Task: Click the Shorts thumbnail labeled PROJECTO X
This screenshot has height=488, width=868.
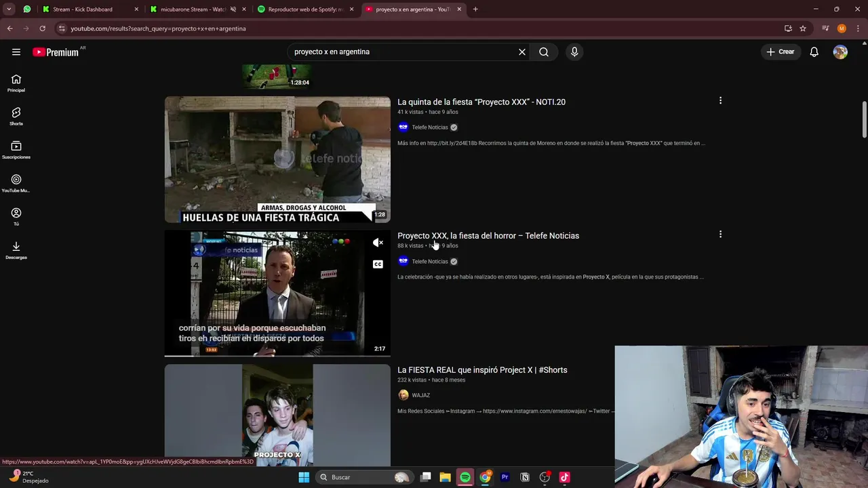Action: point(277,415)
